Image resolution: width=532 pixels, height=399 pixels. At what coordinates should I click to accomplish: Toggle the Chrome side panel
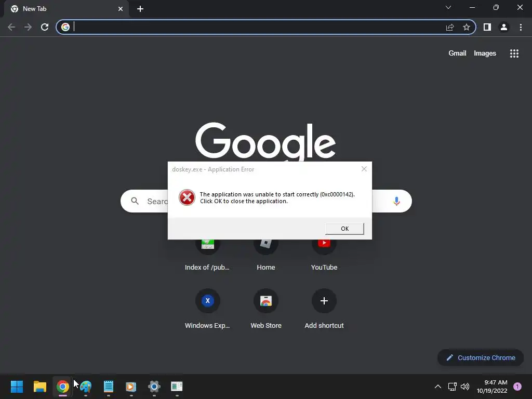[x=487, y=27]
